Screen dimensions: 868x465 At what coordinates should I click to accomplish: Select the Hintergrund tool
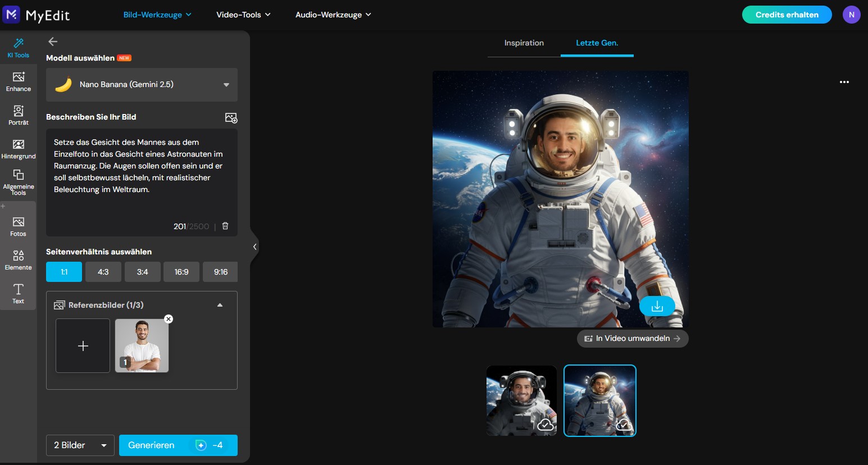pyautogui.click(x=18, y=148)
